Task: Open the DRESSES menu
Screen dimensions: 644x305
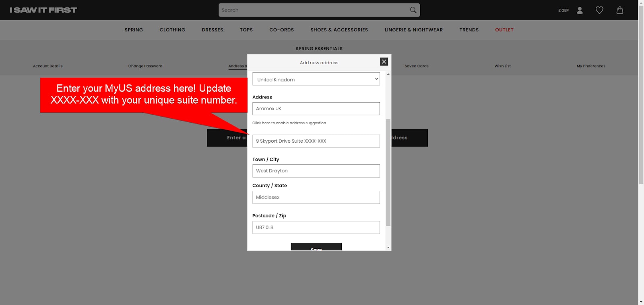Action: coord(213,30)
